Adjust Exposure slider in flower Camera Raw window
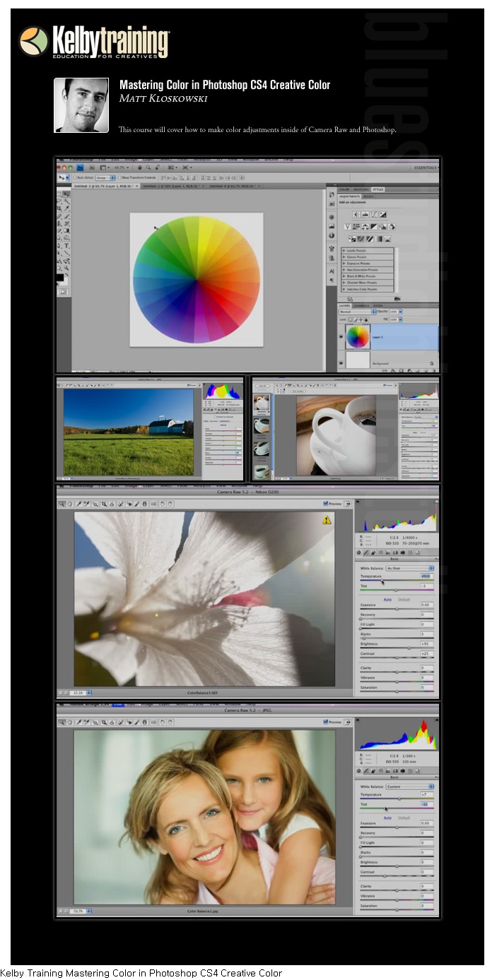Viewport: 497px width, 980px height. [x=396, y=609]
